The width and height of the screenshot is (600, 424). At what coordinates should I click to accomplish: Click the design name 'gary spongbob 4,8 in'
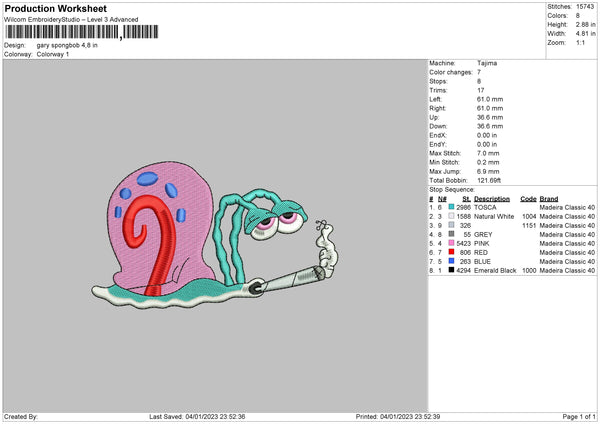click(67, 45)
